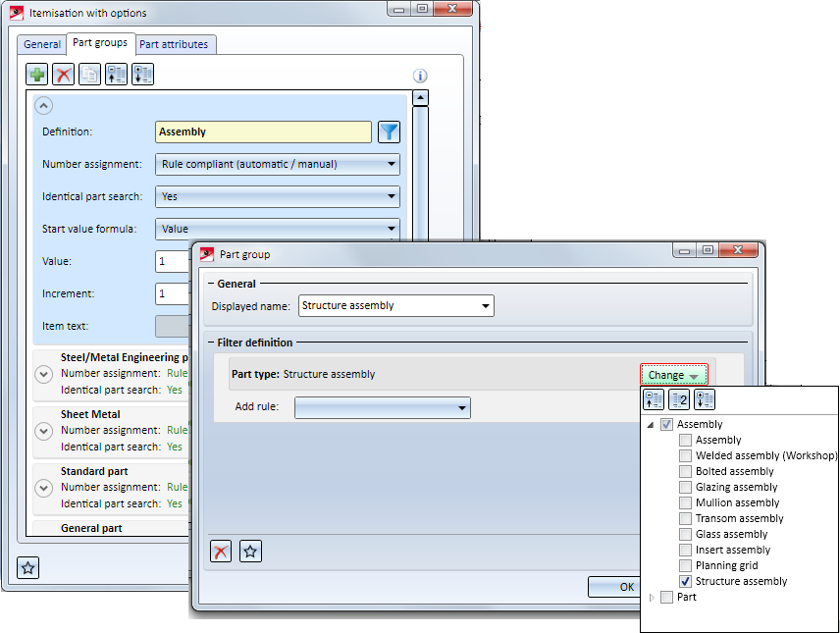Screen dimensions: 840x633
Task: Open the info icon in Part groups tab
Action: (420, 77)
